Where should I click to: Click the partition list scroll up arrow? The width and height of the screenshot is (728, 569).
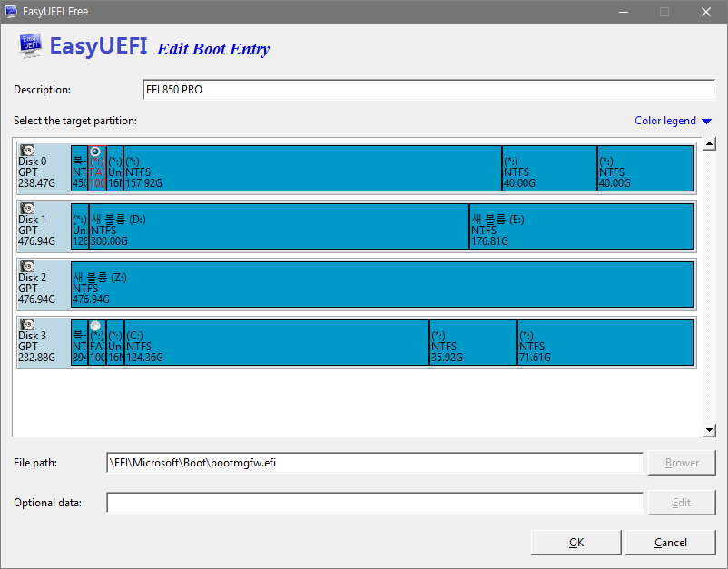coord(709,144)
